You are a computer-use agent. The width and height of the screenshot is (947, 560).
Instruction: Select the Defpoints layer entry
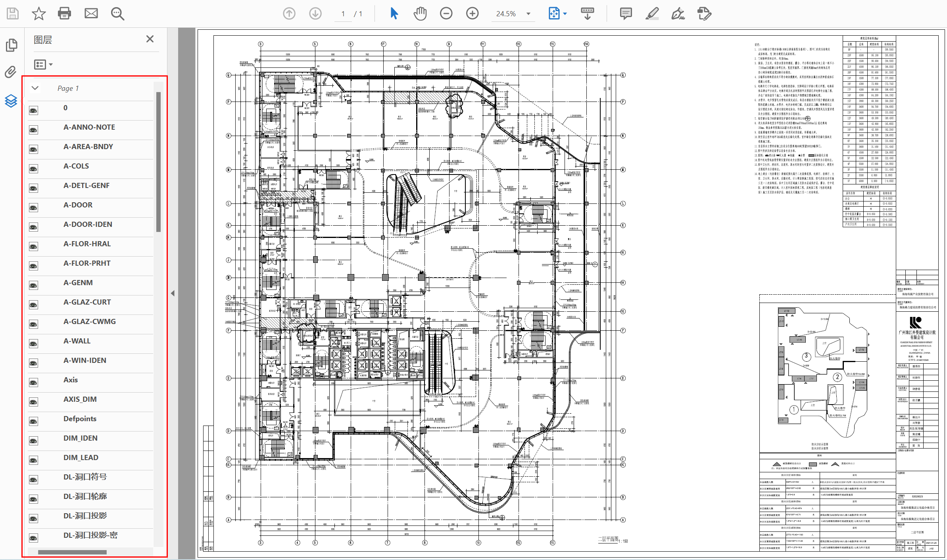80,419
